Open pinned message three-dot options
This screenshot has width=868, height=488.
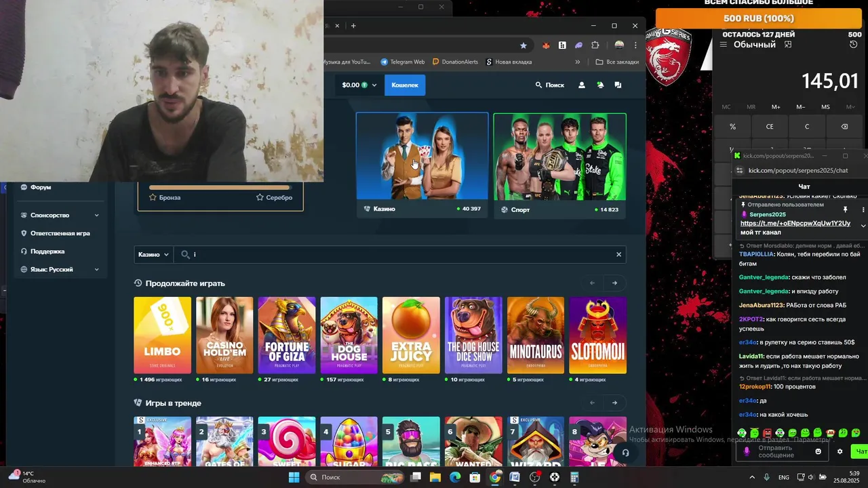coord(863,210)
